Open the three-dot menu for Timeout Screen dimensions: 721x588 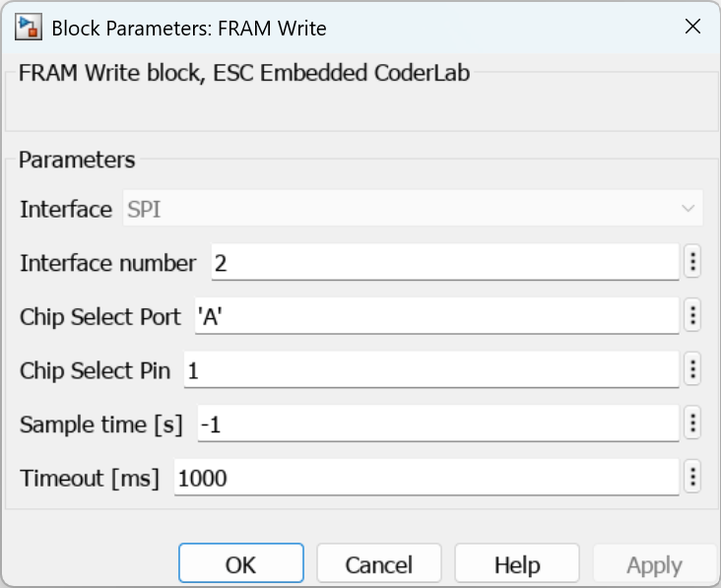coord(692,477)
